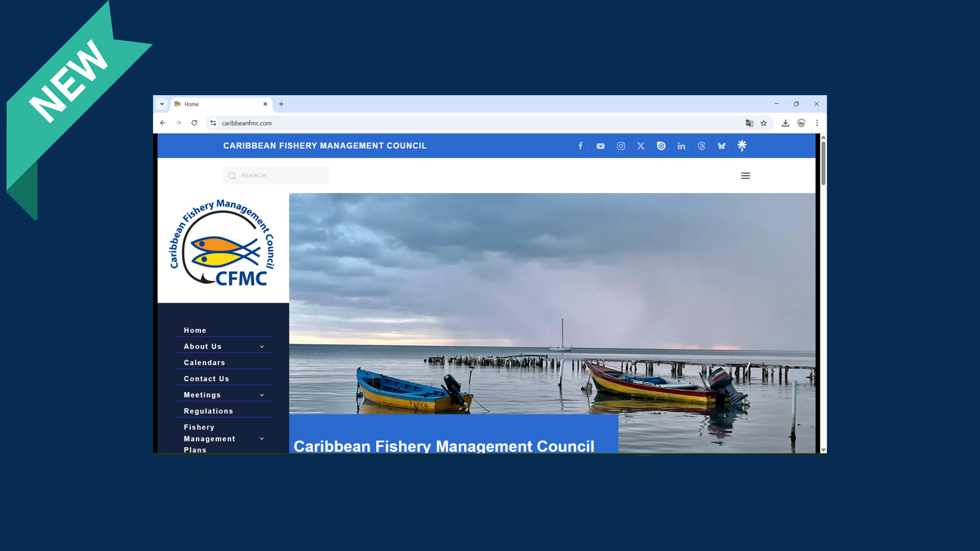Image resolution: width=980 pixels, height=551 pixels.
Task: Open the Facebook social icon
Action: [x=580, y=146]
